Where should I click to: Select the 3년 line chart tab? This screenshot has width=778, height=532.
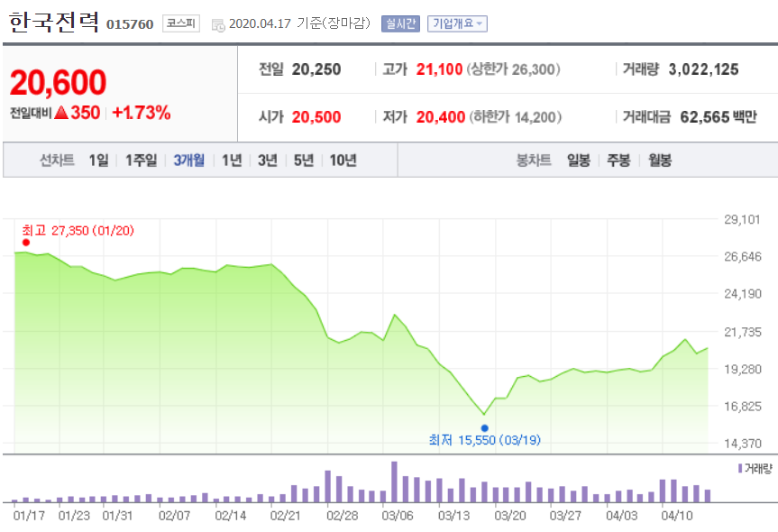[x=268, y=161]
